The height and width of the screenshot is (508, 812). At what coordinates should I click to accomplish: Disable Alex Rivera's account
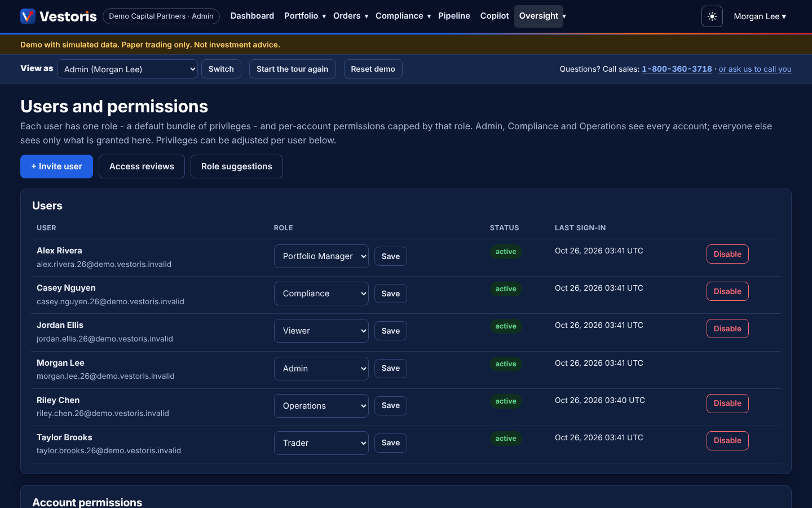click(727, 254)
